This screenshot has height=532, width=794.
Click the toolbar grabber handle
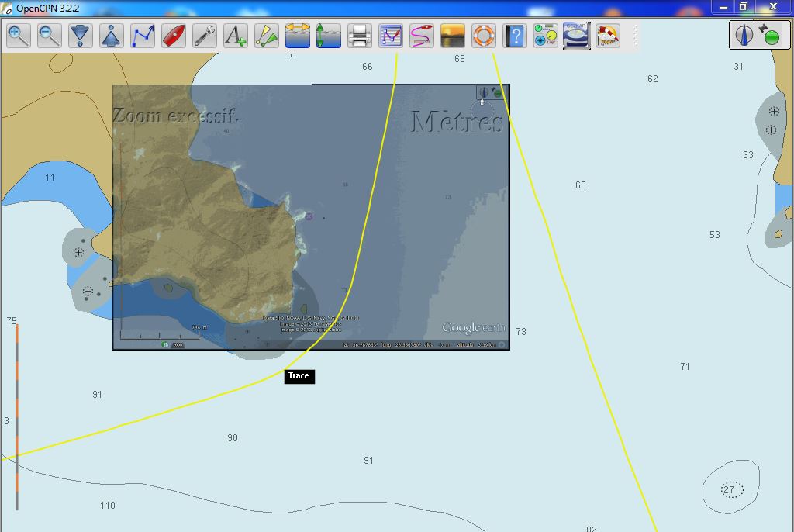click(635, 36)
